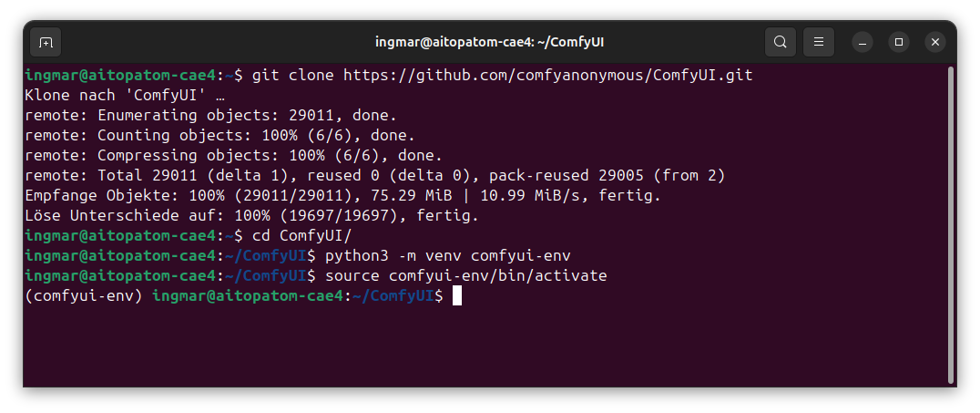Click the search magnifier icon
Viewport: 980px width, 413px height.
781,42
